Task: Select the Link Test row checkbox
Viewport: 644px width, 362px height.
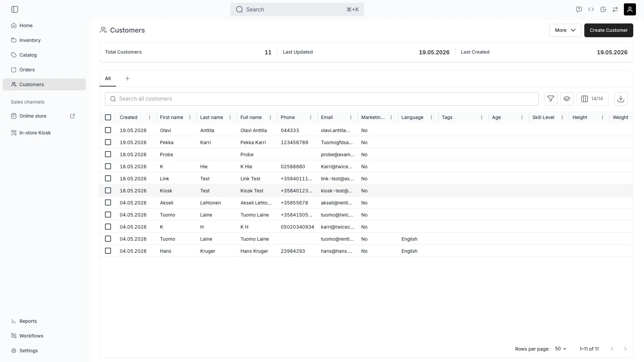Action: pyautogui.click(x=108, y=178)
